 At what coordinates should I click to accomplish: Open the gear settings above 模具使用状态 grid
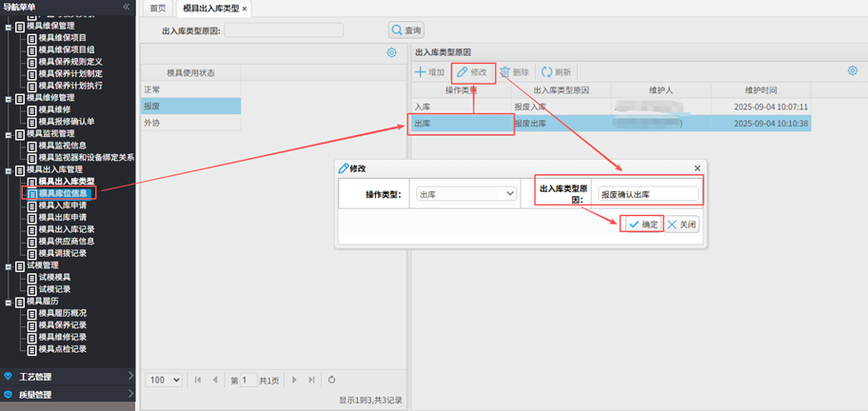391,53
